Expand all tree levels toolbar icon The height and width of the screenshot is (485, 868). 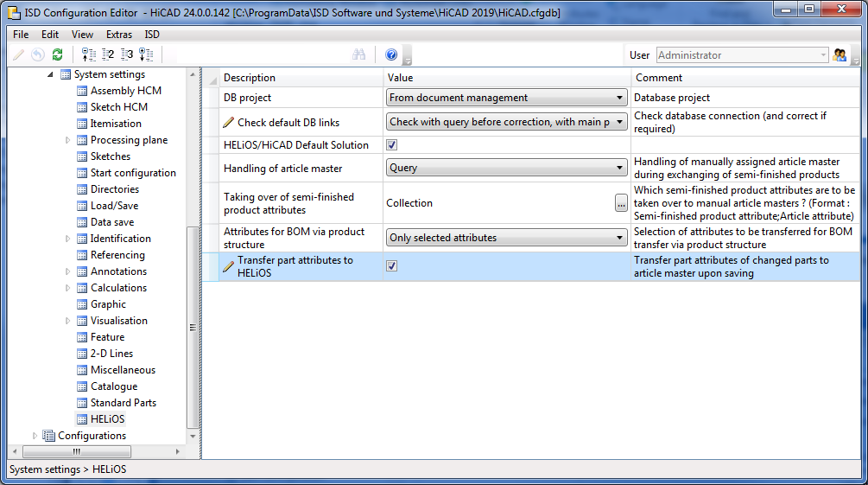pyautogui.click(x=146, y=54)
